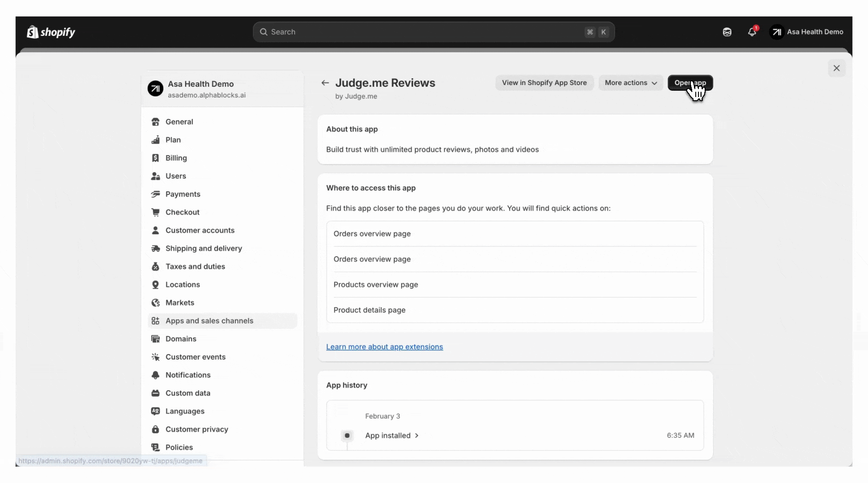Click the Customer privacy lock icon
Viewport: 868px width, 483px height.
pos(155,429)
